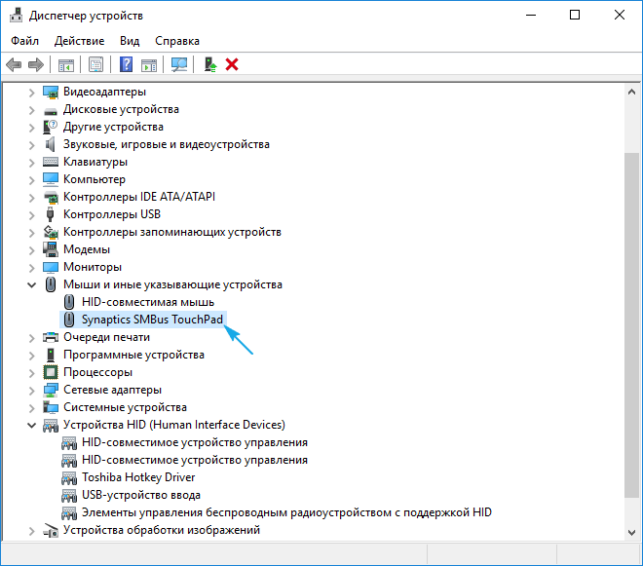
Task: Click the mouse icon of HID-совместимая мышь
Action: (69, 302)
